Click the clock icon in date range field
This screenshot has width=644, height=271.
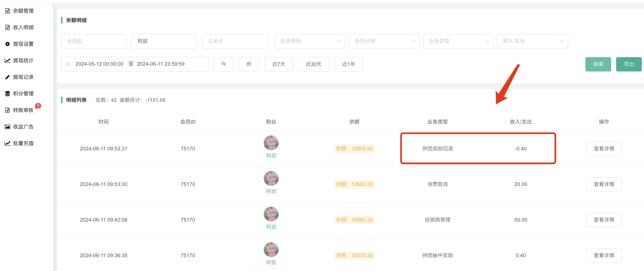coord(68,64)
